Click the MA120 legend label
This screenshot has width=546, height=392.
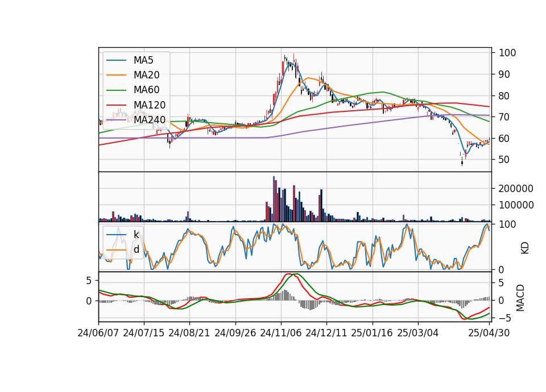point(150,105)
